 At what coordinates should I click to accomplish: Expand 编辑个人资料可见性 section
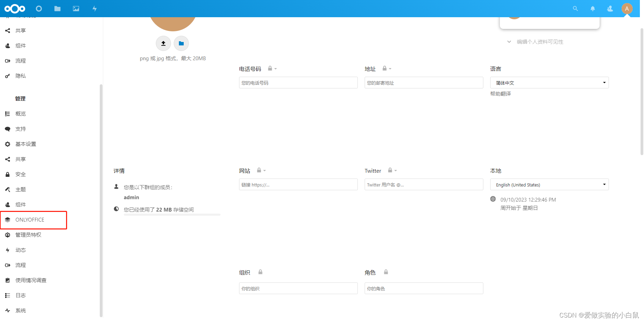click(535, 42)
